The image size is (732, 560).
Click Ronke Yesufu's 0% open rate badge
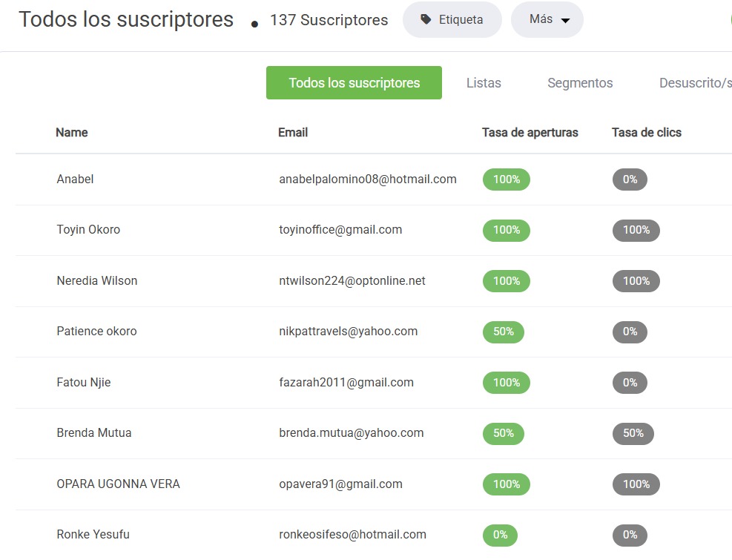point(500,535)
